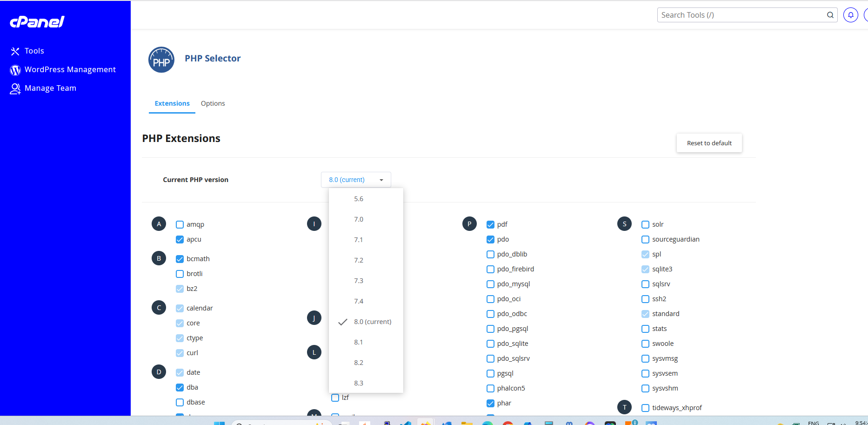Open the Manage Team page
The image size is (868, 425).
pyautogui.click(x=50, y=88)
